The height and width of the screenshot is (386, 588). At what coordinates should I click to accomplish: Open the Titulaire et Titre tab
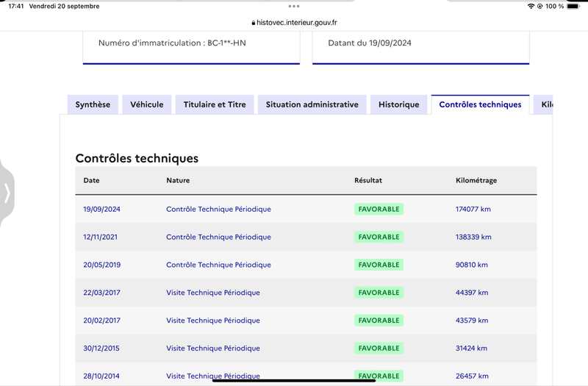point(215,104)
